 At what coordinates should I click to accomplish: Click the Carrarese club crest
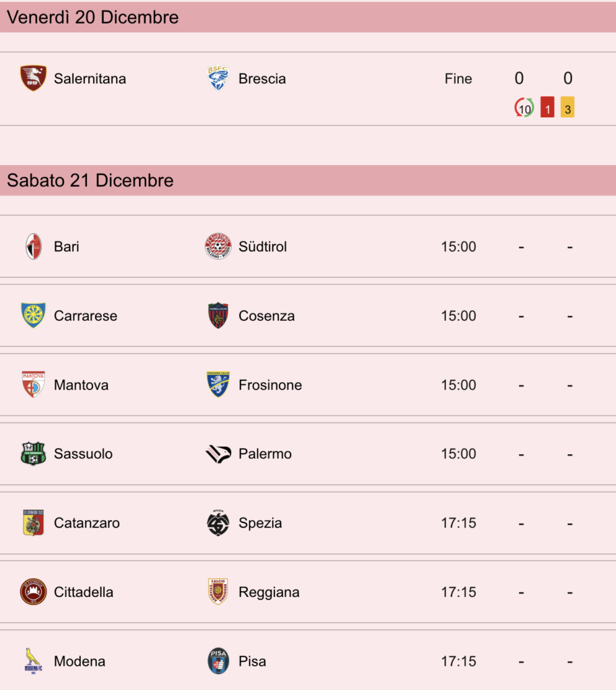click(34, 315)
